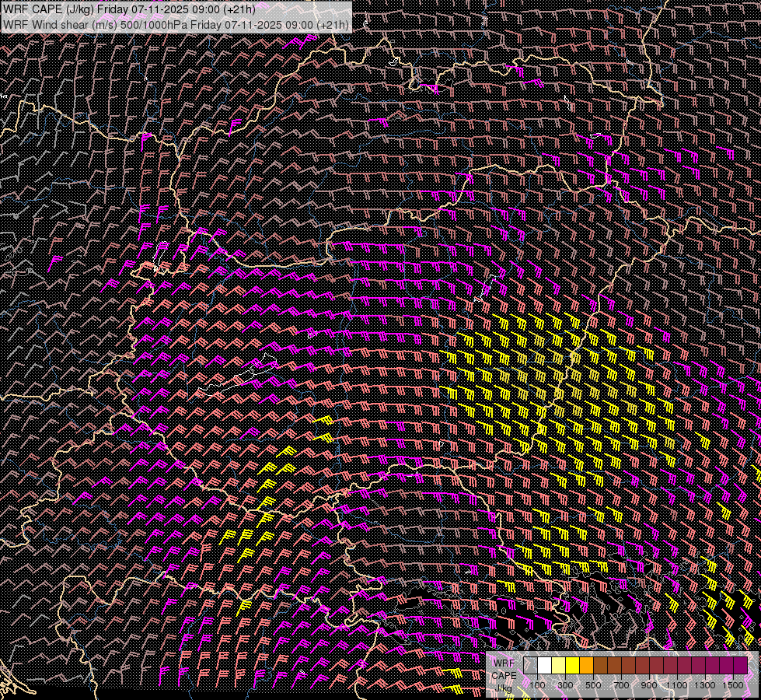The width and height of the screenshot is (761, 700).
Task: Select the CAPE label inside the legend
Action: tap(504, 675)
